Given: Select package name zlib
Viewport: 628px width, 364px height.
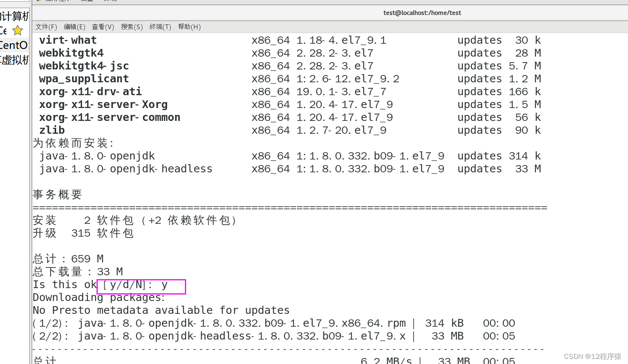Looking at the screenshot, I should click(x=52, y=130).
